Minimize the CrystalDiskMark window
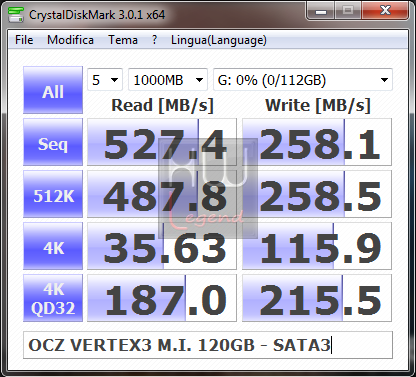 point(321,11)
